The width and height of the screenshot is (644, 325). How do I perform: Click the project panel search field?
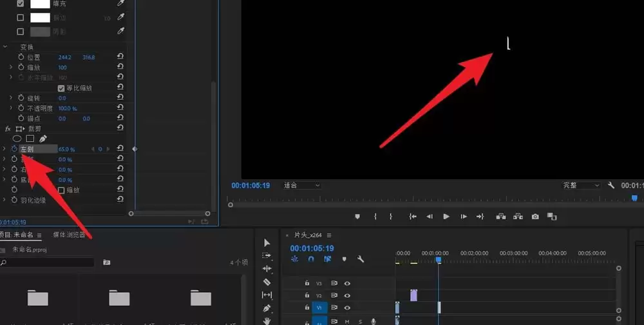[48, 262]
